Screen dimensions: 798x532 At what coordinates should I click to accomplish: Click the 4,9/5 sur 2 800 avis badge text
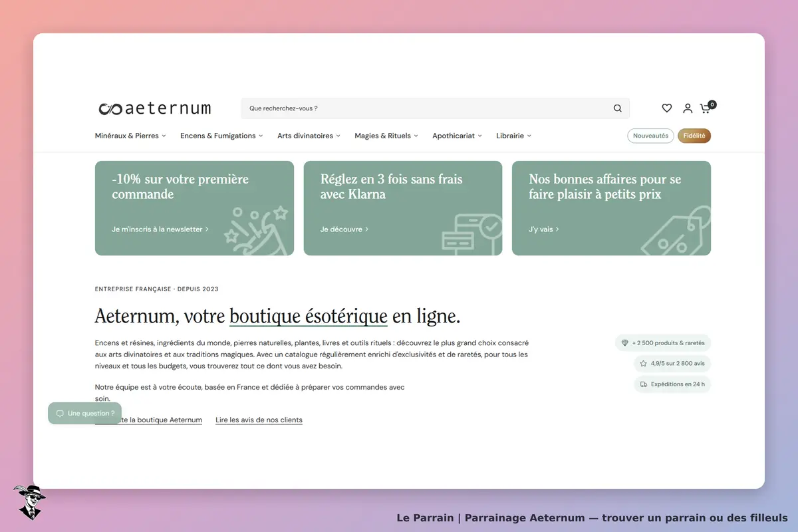(x=678, y=364)
